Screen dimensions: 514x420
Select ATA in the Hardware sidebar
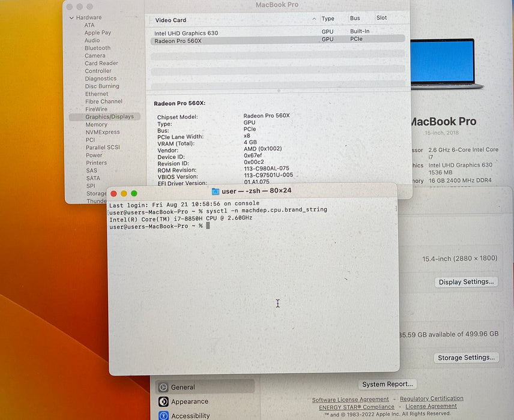(89, 25)
